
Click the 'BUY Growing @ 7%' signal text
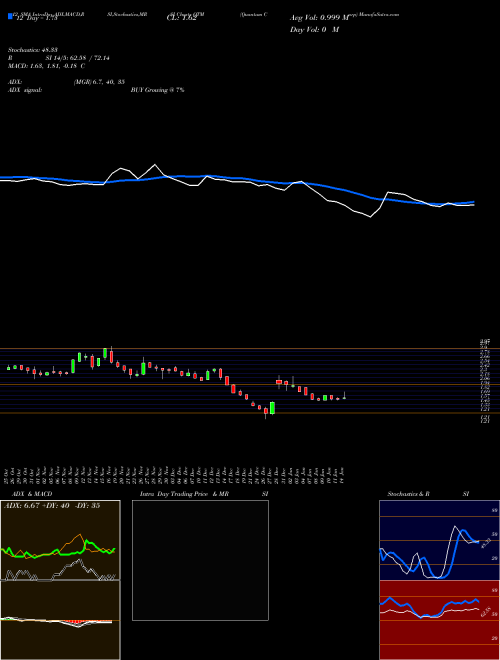tap(157, 90)
